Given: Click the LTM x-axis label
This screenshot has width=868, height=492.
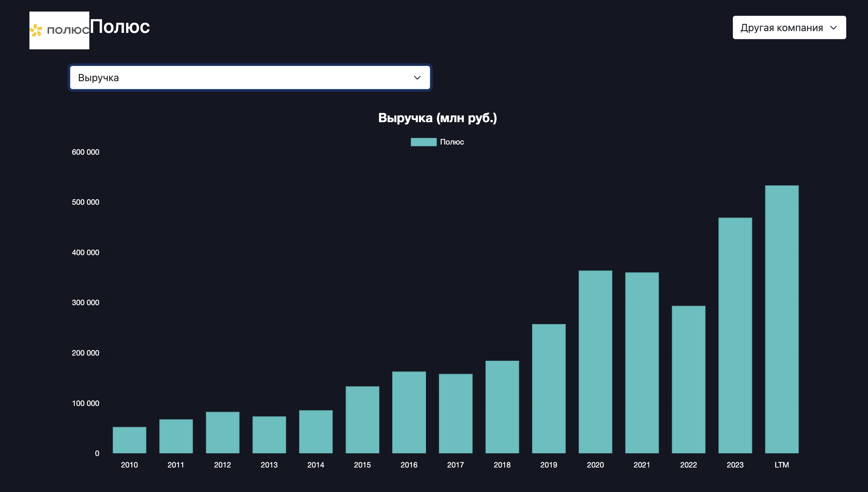Looking at the screenshot, I should tap(781, 465).
